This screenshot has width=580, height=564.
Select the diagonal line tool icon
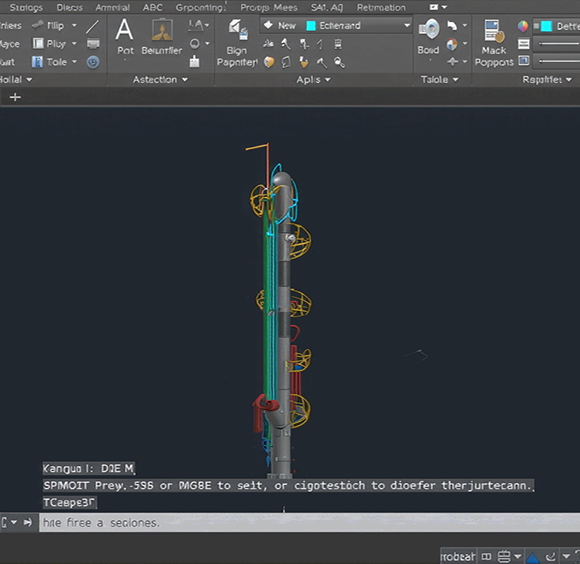[x=92, y=27]
